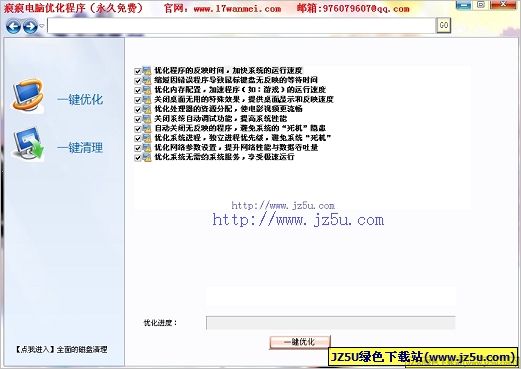Close the optimizer window
The height and width of the screenshot is (369, 521).
point(503,5)
